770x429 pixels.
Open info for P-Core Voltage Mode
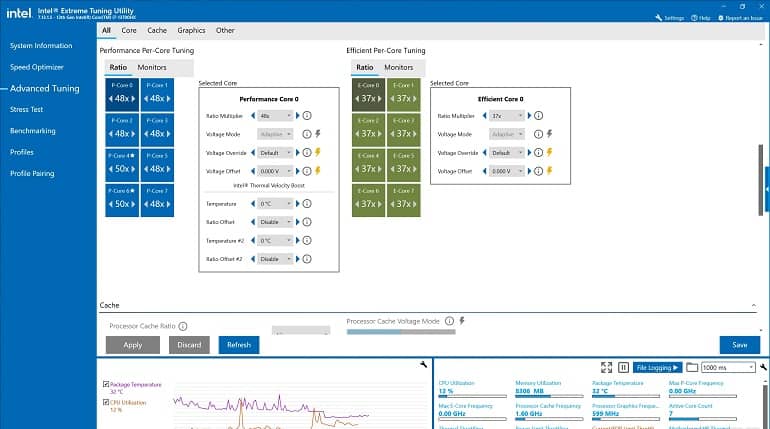(x=307, y=134)
